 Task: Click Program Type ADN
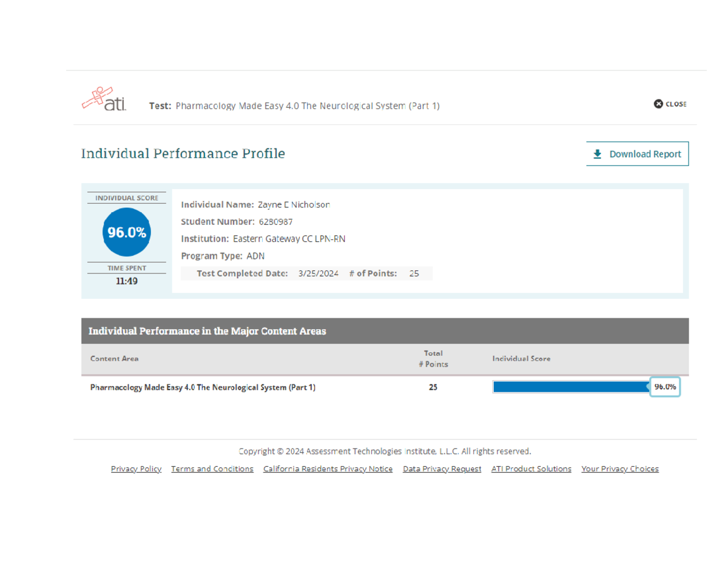[x=223, y=256]
